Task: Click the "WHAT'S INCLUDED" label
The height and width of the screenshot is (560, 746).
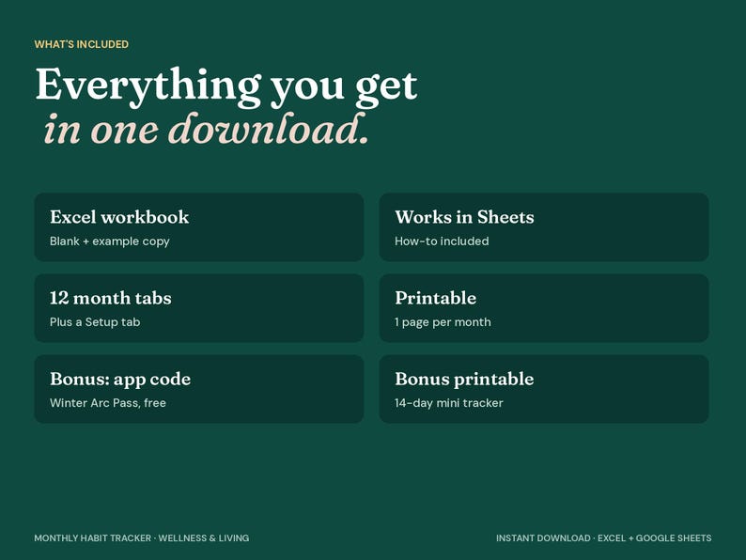Action: coord(82,44)
